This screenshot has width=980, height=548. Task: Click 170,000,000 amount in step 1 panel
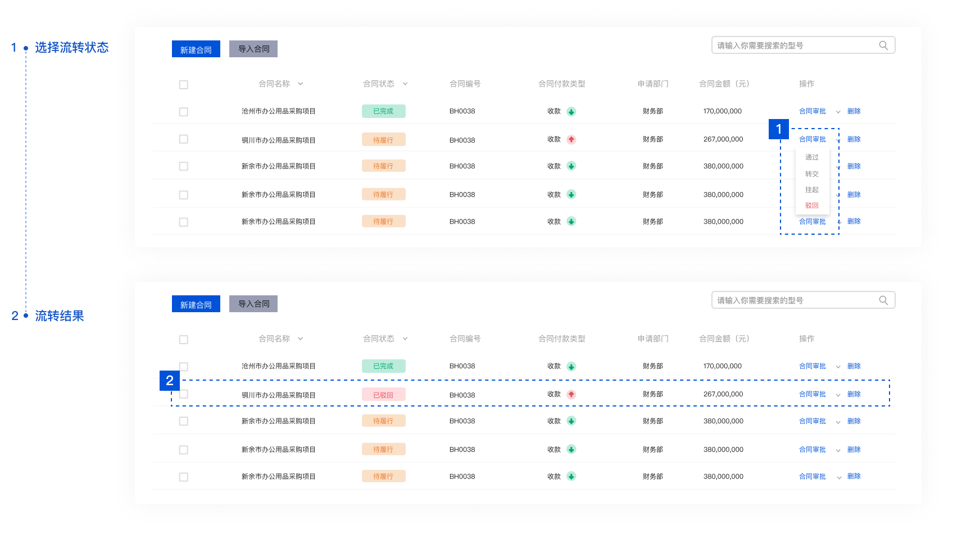point(723,111)
